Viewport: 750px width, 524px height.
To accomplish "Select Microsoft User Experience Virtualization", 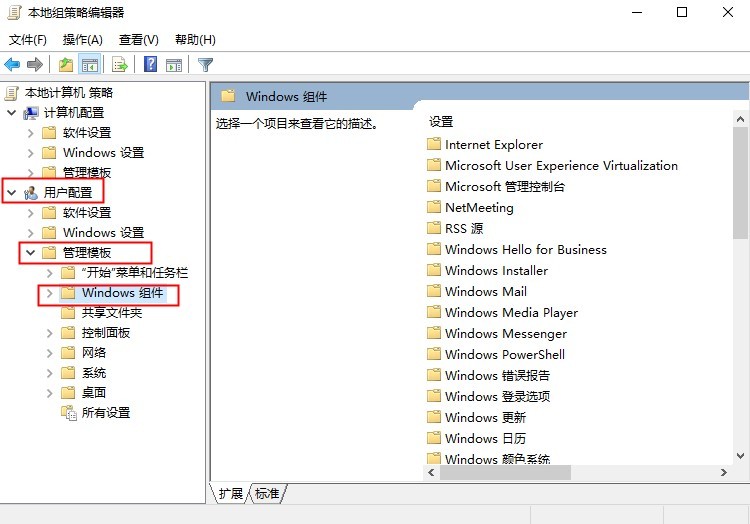I will point(561,165).
